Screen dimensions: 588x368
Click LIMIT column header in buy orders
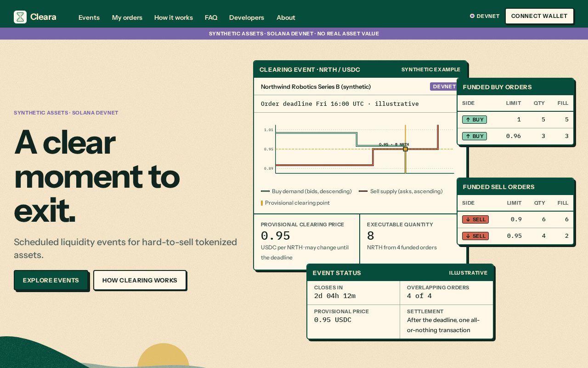point(514,103)
